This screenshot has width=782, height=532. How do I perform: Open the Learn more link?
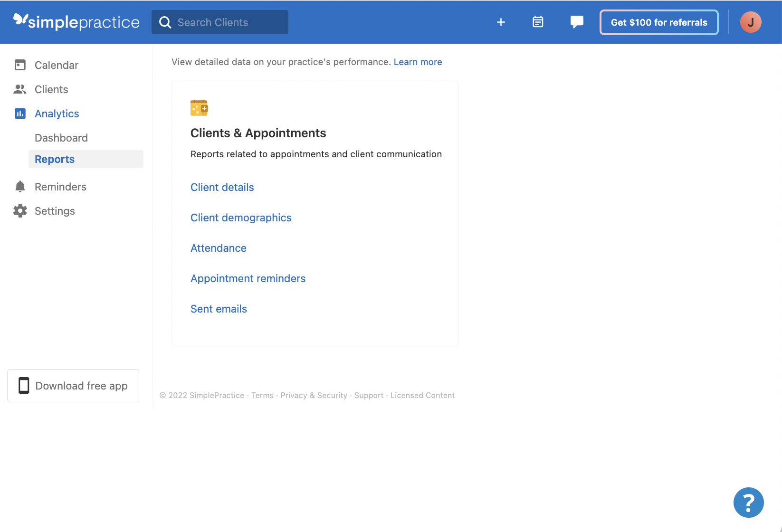(418, 62)
